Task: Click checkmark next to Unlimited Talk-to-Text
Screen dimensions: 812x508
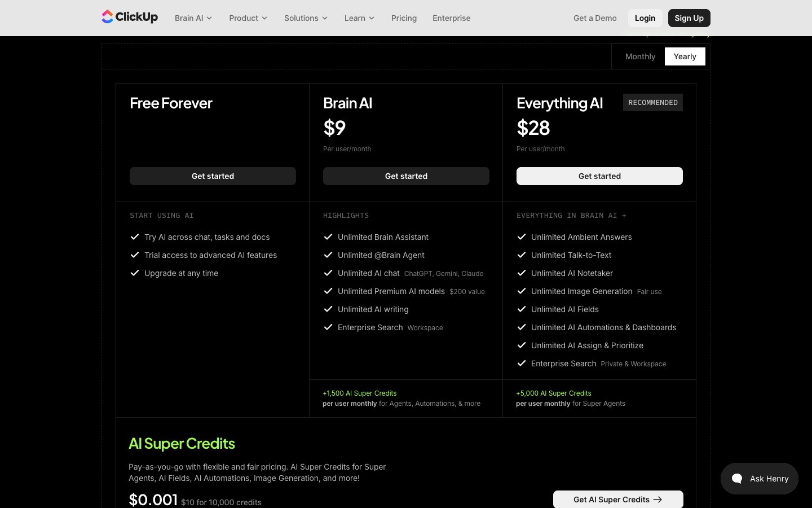Action: click(x=522, y=255)
